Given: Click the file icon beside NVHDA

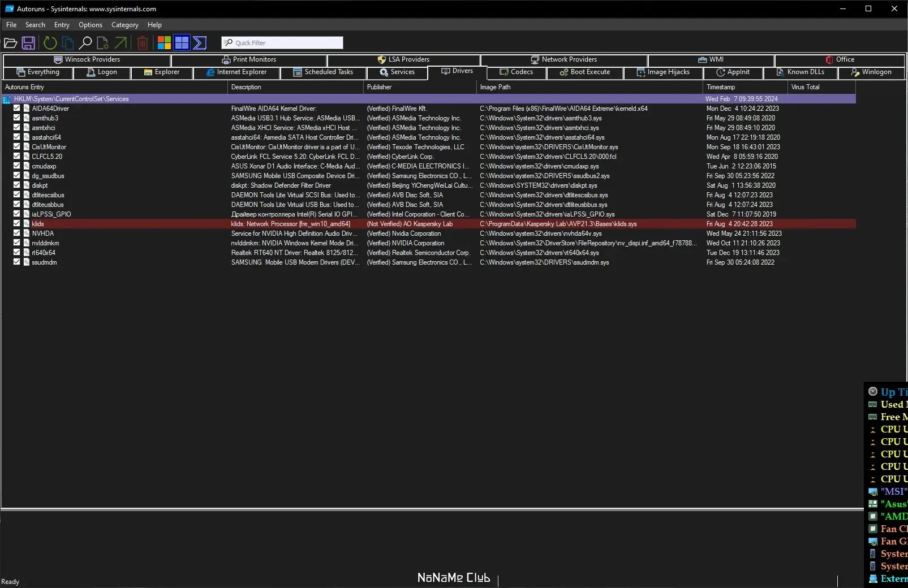Looking at the screenshot, I should coord(26,234).
